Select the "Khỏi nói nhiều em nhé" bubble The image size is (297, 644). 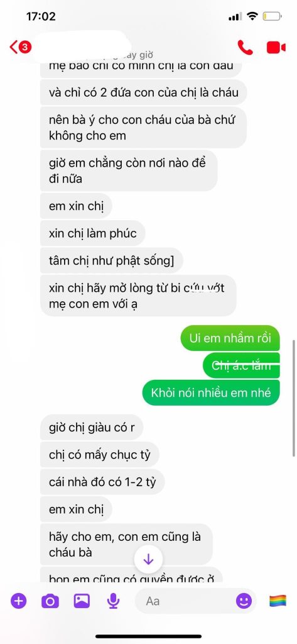(x=211, y=392)
